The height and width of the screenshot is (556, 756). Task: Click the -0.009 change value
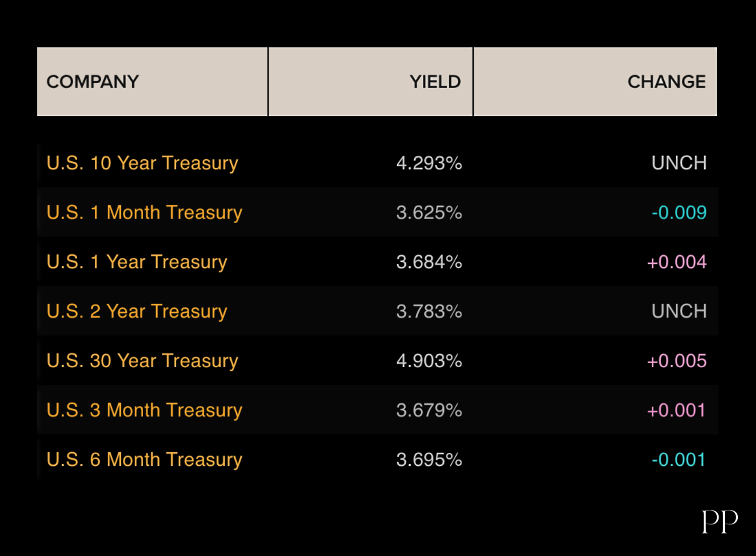coord(679,213)
